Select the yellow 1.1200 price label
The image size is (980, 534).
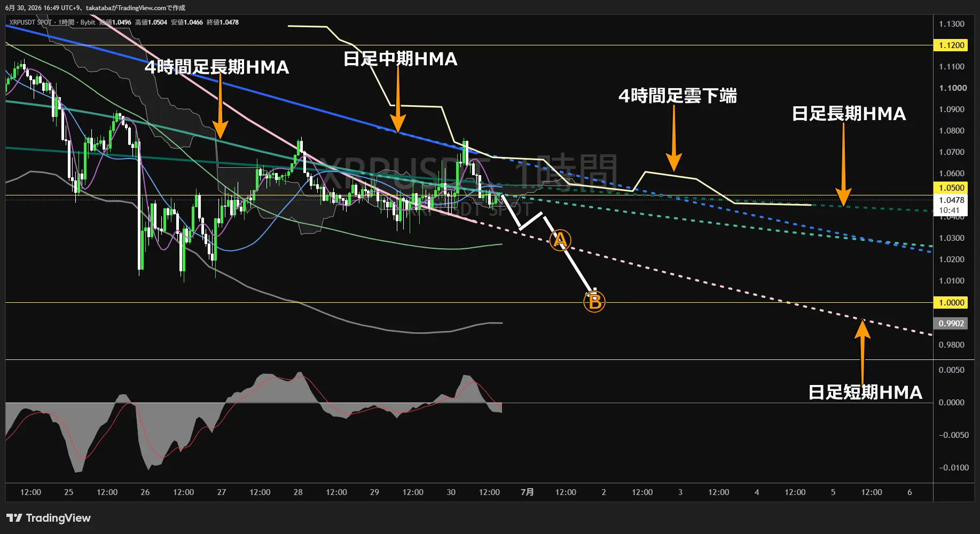(x=951, y=45)
